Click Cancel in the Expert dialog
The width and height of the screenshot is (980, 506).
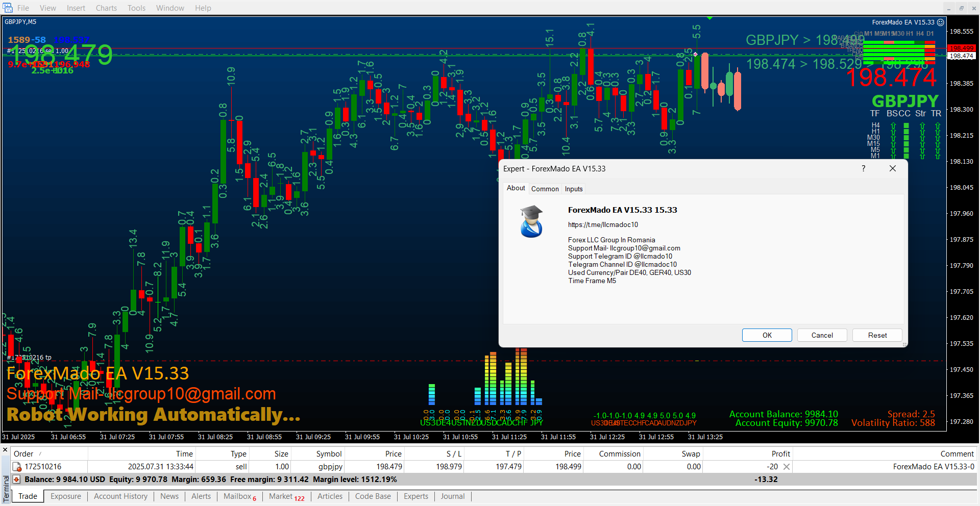[822, 335]
